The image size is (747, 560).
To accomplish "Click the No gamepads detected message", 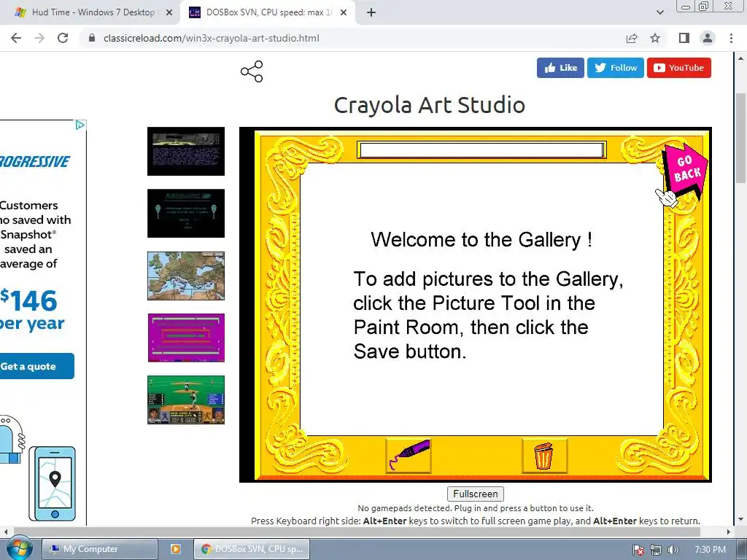I will (476, 508).
